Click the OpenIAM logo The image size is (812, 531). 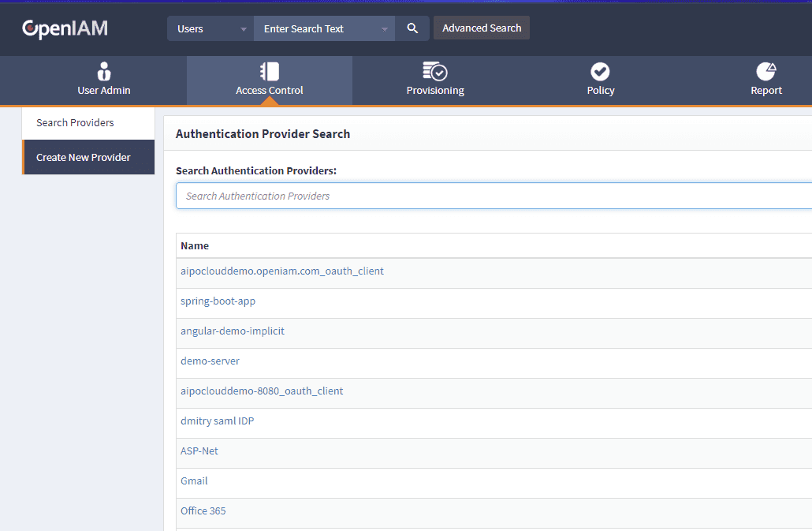[65, 29]
